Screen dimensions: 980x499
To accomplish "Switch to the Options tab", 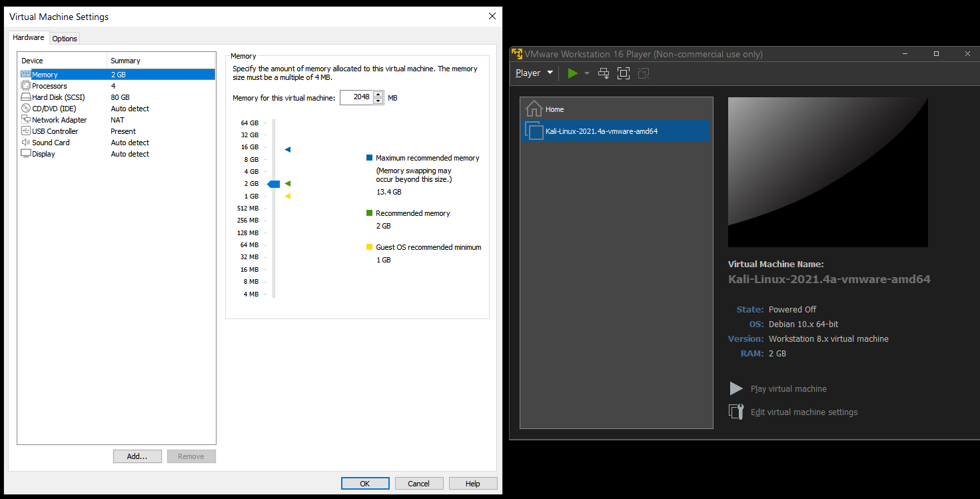I will [x=65, y=39].
